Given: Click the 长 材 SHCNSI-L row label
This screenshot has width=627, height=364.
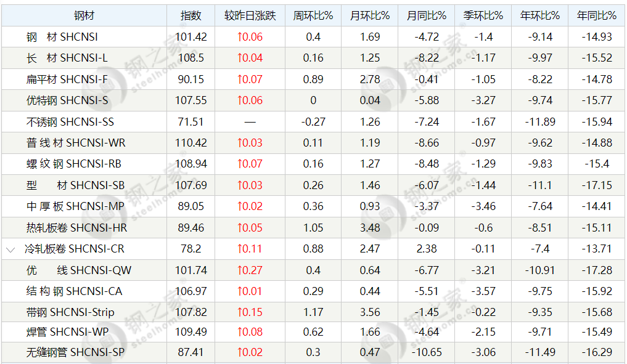Looking at the screenshot, I should tap(67, 58).
